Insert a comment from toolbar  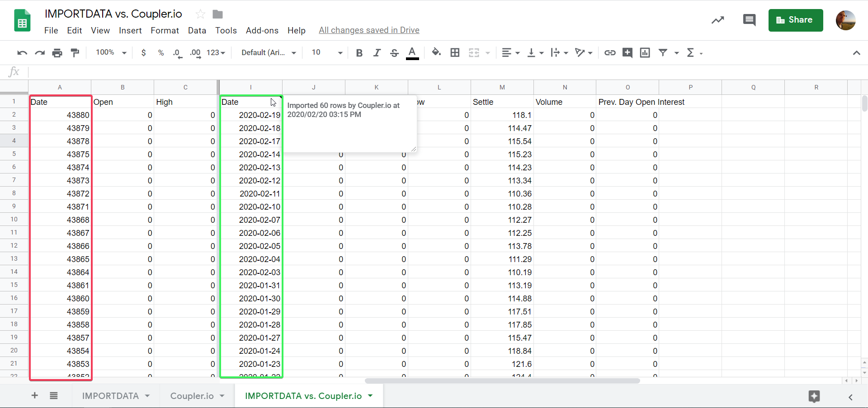627,53
